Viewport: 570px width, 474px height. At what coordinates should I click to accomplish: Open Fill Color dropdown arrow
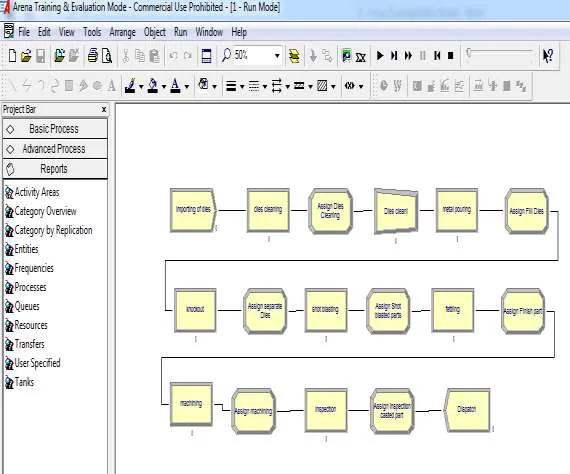point(164,87)
